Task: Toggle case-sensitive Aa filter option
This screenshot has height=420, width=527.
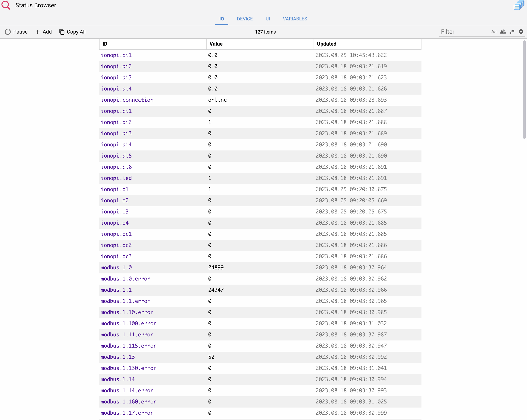Action: tap(494, 32)
